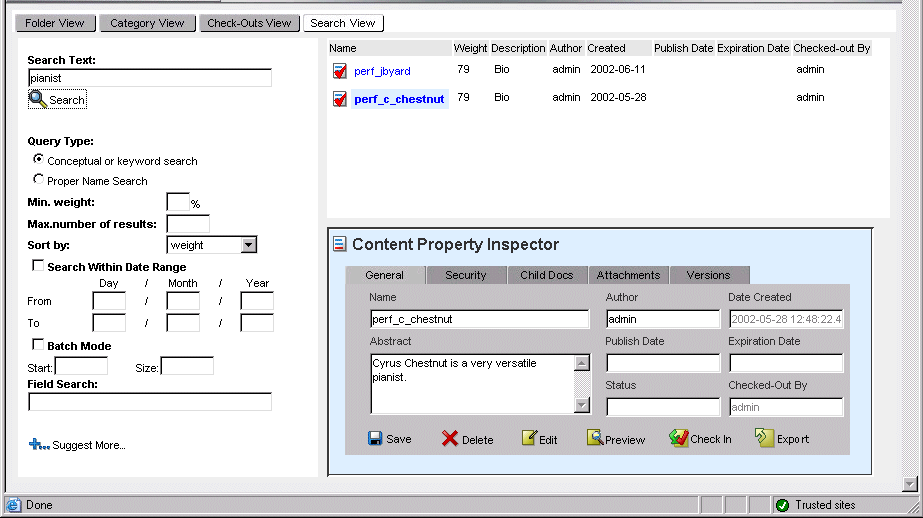
Task: Click the Export icon
Action: point(764,437)
